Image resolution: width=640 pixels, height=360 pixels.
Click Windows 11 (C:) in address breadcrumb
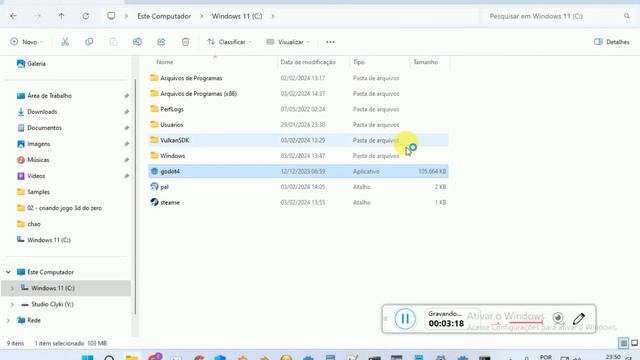click(x=237, y=16)
